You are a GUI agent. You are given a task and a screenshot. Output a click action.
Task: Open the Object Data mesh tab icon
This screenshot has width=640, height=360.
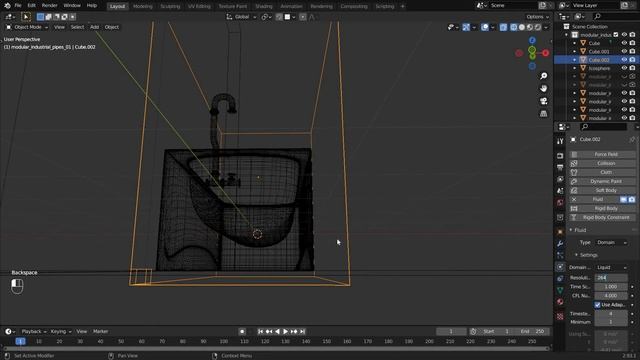pos(560,290)
